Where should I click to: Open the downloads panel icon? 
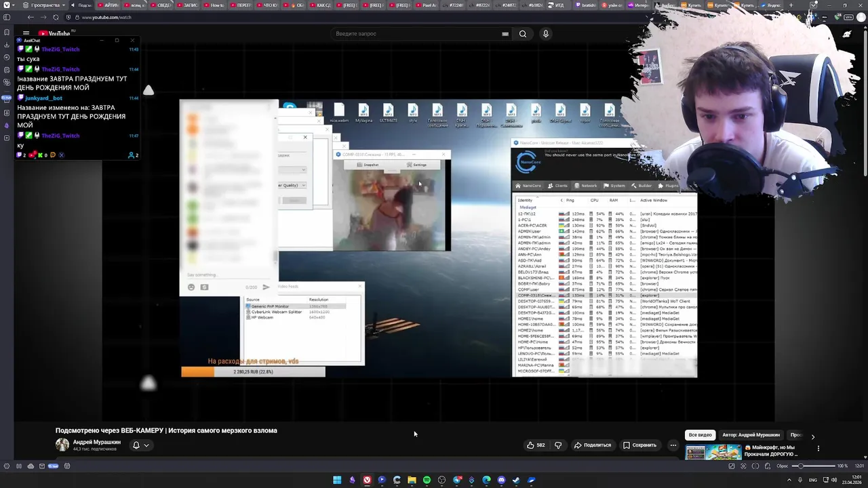(x=7, y=45)
